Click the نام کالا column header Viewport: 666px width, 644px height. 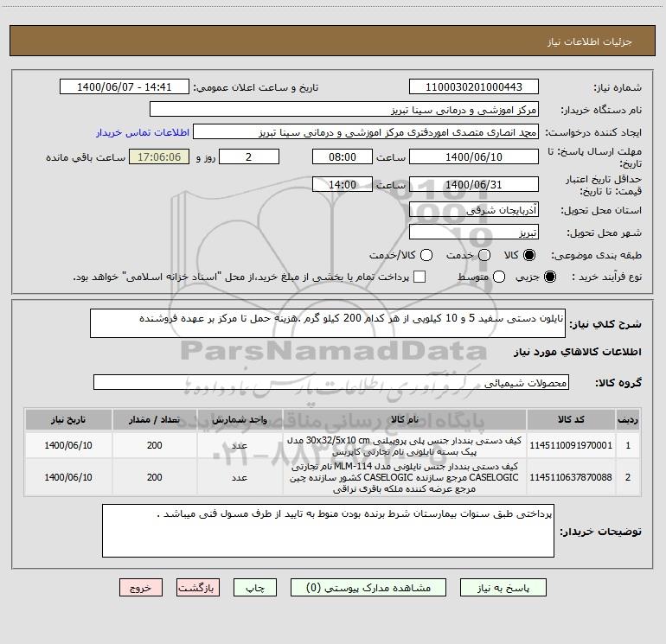[x=405, y=419]
